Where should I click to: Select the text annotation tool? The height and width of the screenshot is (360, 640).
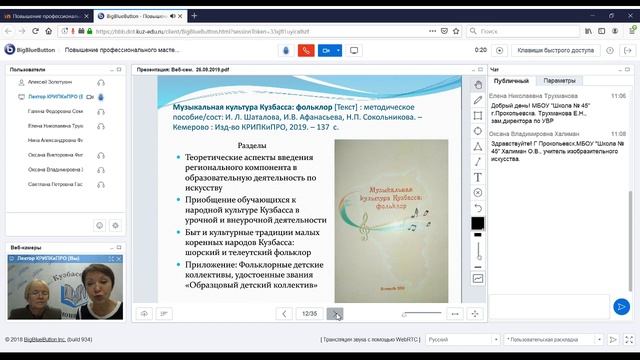[478, 177]
